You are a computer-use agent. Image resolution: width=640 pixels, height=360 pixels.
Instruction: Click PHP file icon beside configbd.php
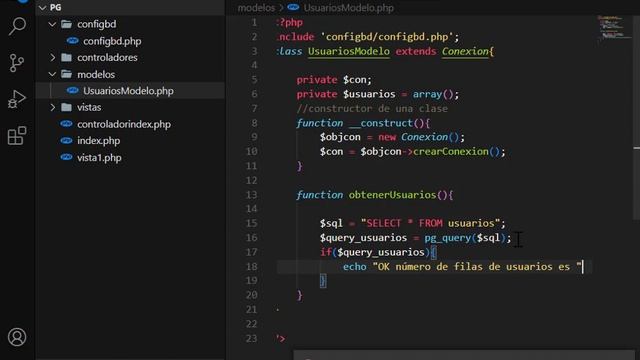pyautogui.click(x=72, y=41)
